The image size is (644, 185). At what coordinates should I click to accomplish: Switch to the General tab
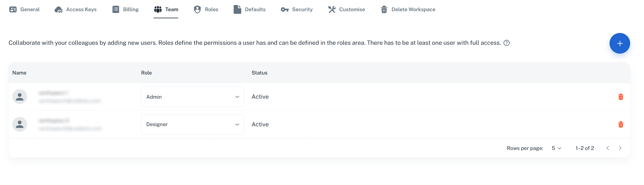click(x=24, y=9)
